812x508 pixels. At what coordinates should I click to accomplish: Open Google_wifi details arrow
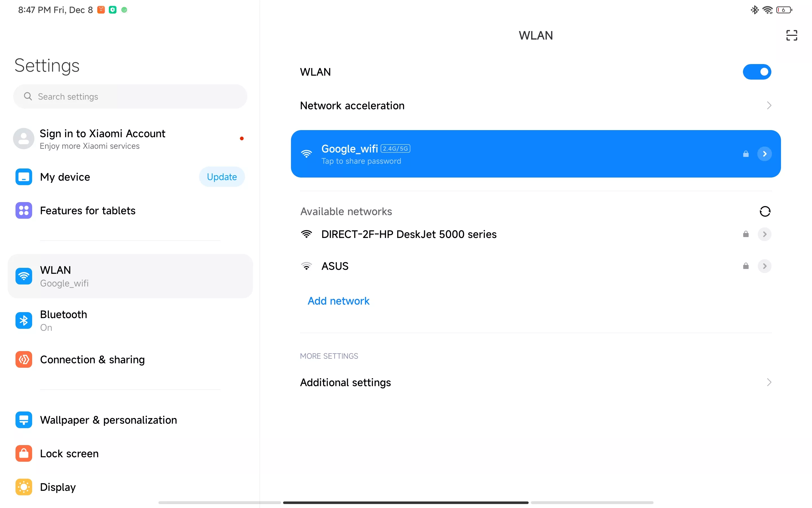tap(764, 154)
